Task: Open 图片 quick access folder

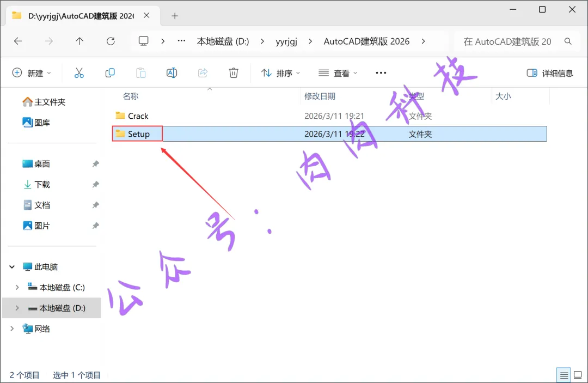Action: coord(36,226)
